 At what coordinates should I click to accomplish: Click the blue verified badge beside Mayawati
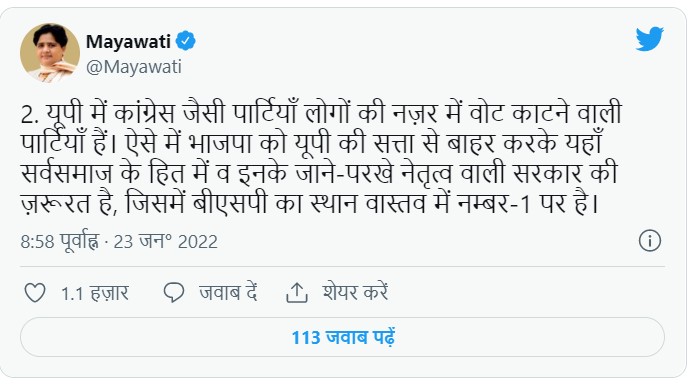(x=185, y=41)
